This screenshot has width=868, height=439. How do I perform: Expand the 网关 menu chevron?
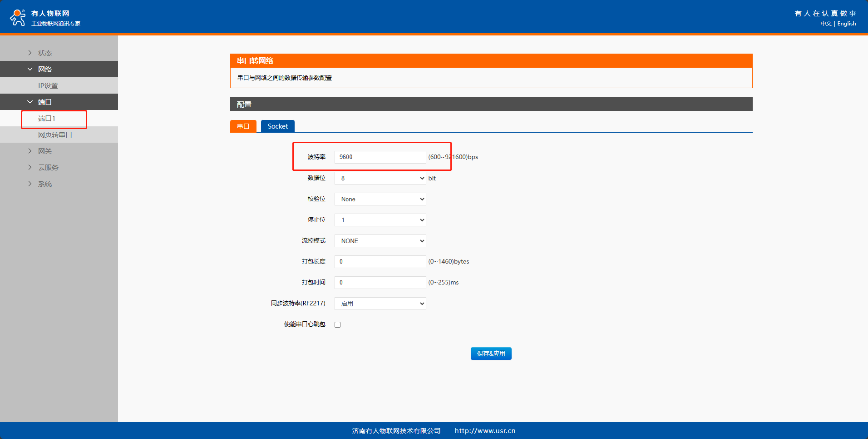pos(30,151)
